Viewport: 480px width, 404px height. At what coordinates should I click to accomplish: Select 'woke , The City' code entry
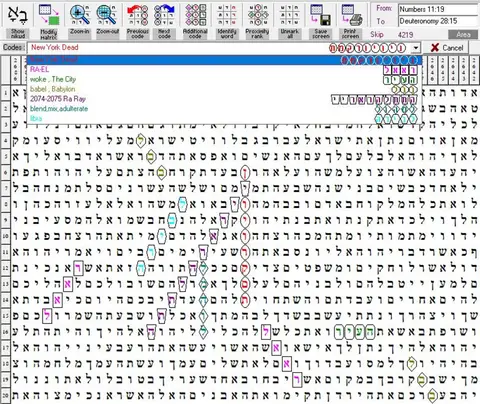(224, 79)
